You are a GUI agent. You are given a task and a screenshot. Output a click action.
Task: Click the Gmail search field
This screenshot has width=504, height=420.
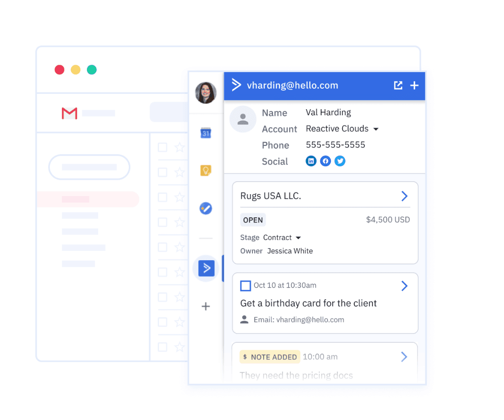click(169, 112)
